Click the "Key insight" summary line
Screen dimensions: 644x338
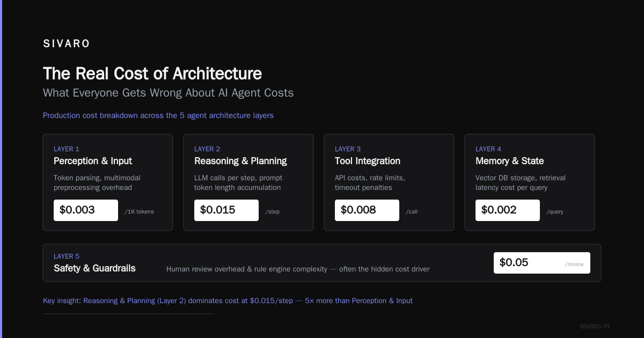pyautogui.click(x=228, y=301)
